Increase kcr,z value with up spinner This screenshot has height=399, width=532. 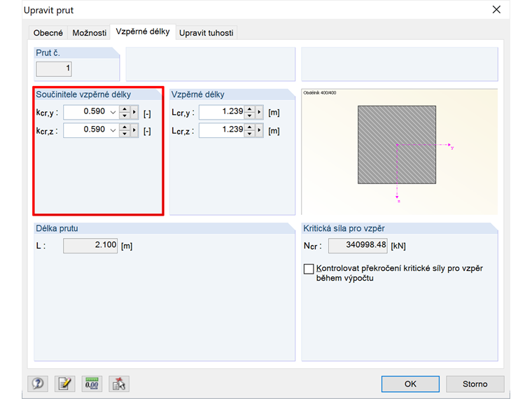click(x=125, y=127)
